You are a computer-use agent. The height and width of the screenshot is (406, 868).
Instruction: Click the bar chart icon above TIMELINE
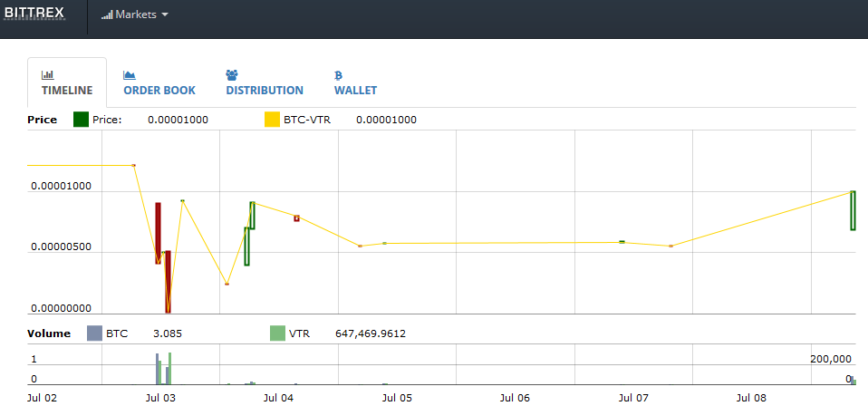point(48,75)
